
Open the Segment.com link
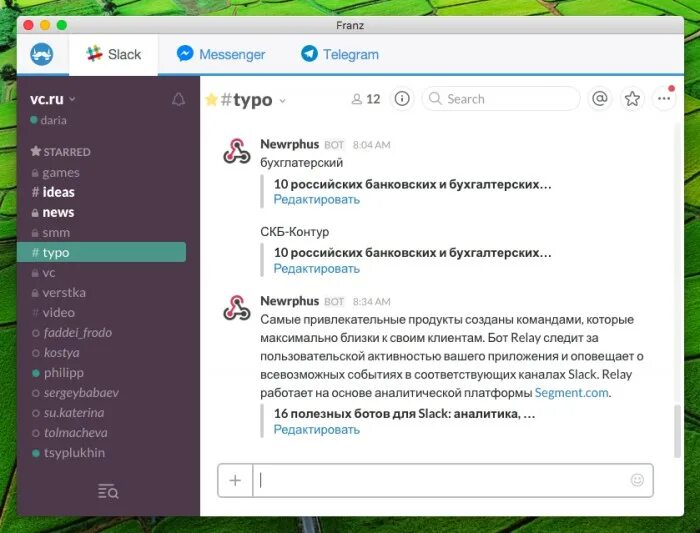[571, 393]
